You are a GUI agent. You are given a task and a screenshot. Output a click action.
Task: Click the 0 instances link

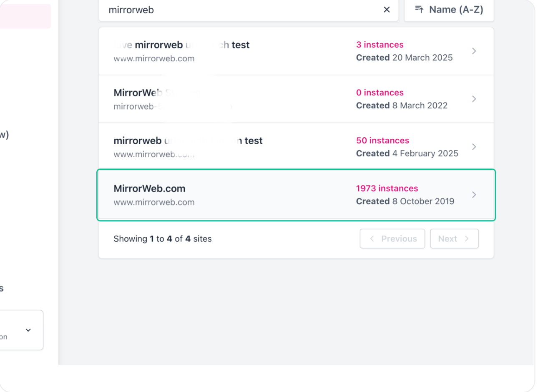pyautogui.click(x=380, y=93)
